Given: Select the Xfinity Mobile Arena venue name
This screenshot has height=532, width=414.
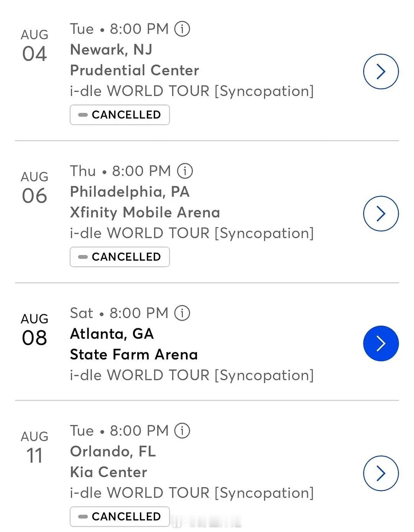Looking at the screenshot, I should [x=145, y=212].
